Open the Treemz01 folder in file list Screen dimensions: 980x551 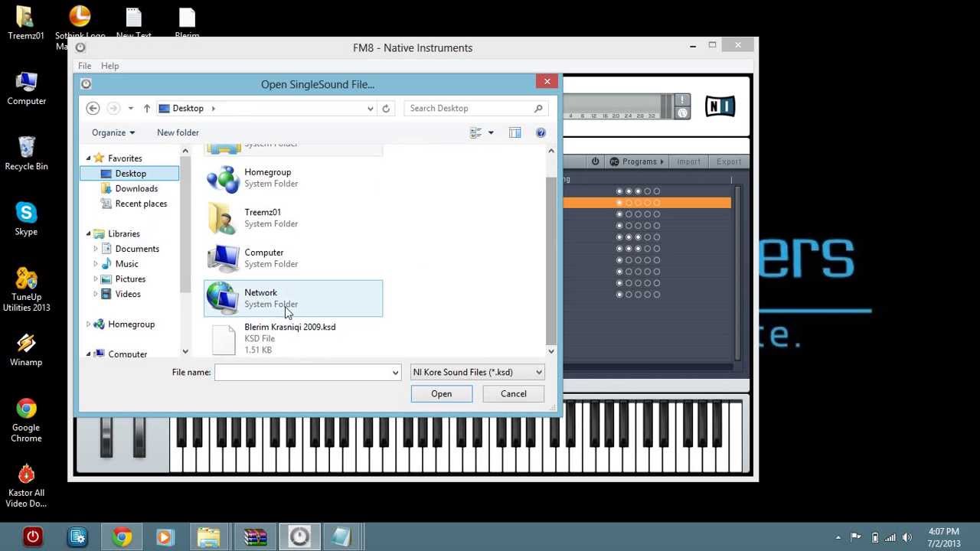pyautogui.click(x=293, y=218)
